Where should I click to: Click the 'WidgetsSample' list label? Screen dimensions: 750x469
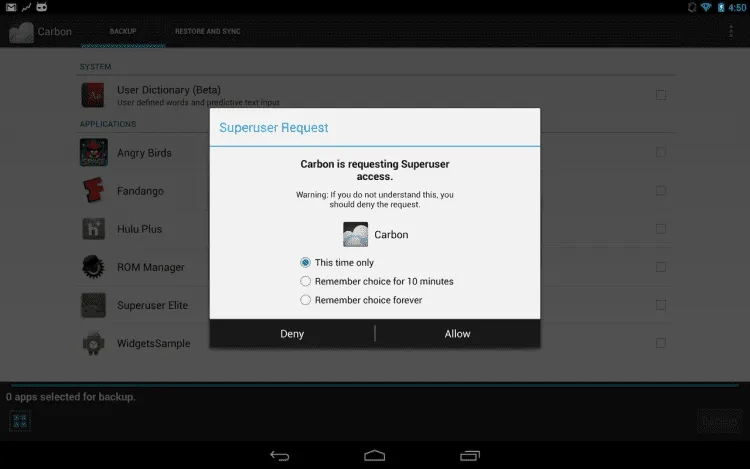tap(154, 343)
